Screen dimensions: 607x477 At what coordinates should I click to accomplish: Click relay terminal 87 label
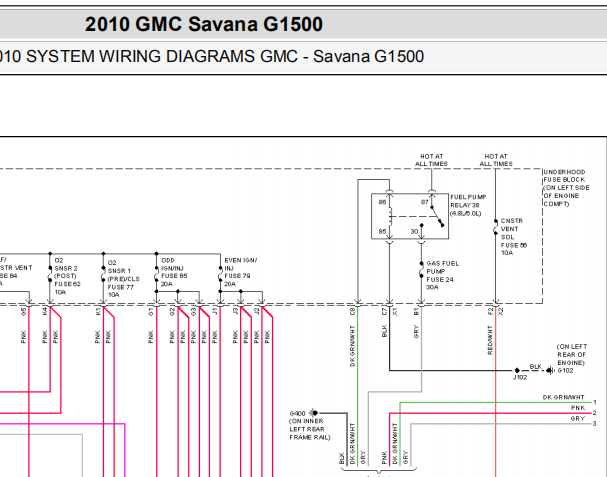(425, 202)
